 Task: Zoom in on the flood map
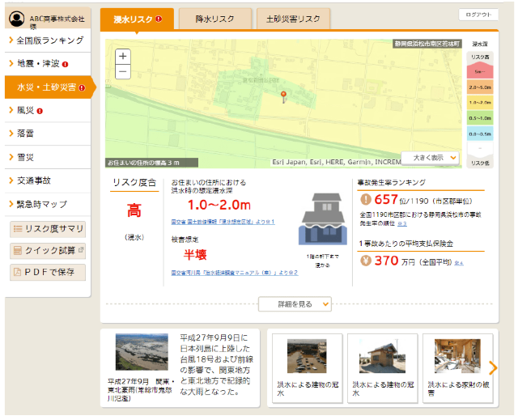123,56
